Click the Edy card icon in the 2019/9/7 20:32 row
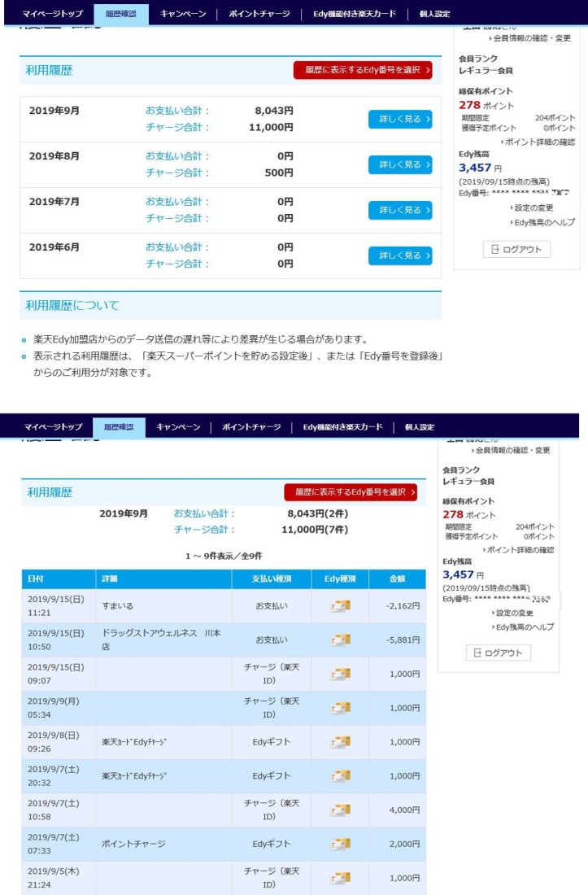588x895 pixels. (341, 775)
